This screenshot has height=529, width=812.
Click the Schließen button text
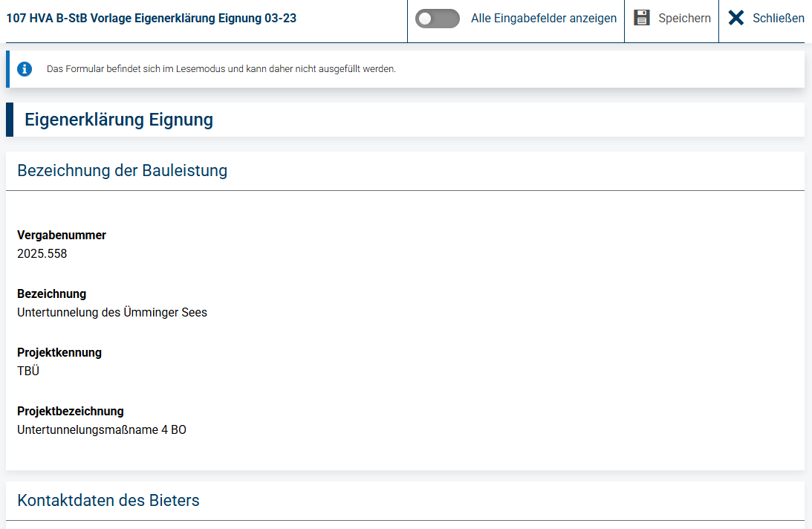pyautogui.click(x=779, y=18)
